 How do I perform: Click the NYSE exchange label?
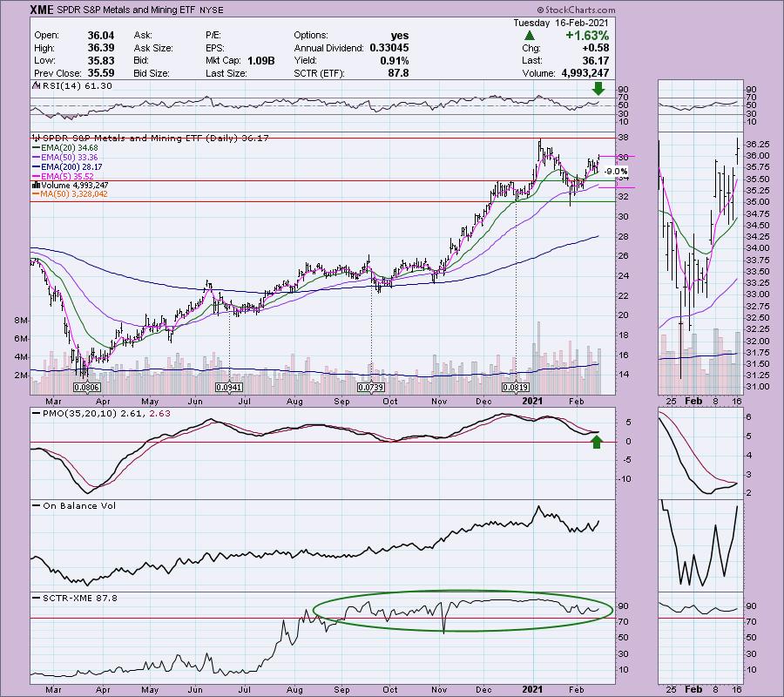(x=210, y=10)
